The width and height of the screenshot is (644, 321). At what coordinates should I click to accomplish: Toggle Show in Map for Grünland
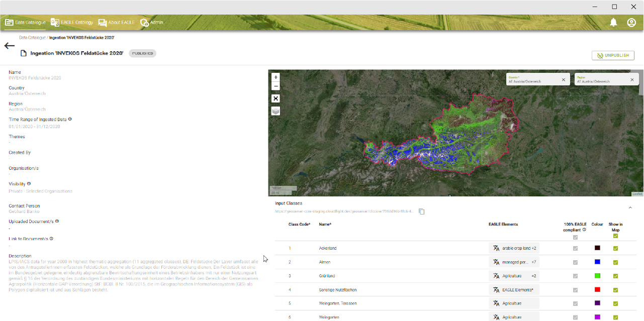615,276
